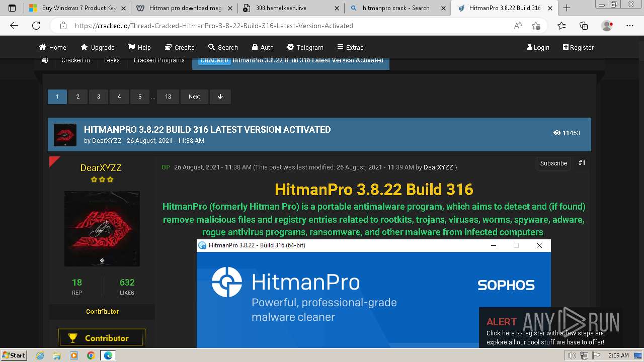Jump to the last post with the down arrow
Screen dimensions: 644x362
(220, 97)
